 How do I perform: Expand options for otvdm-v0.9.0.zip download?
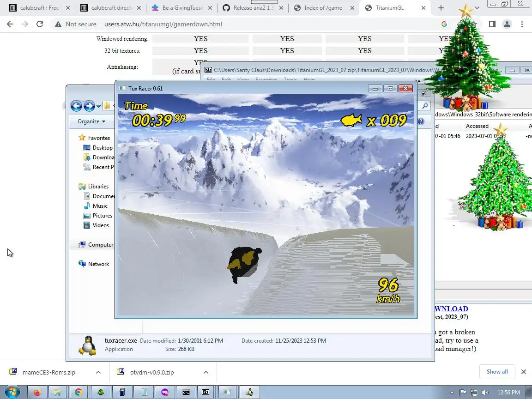pos(206,372)
